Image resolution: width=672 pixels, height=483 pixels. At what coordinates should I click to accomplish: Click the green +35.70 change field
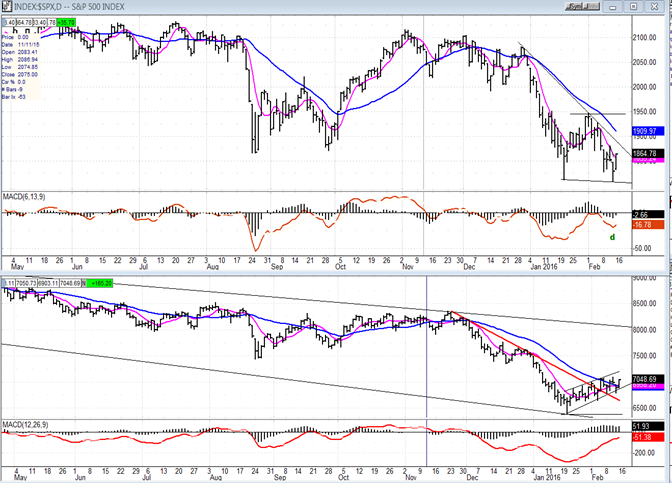coord(66,22)
